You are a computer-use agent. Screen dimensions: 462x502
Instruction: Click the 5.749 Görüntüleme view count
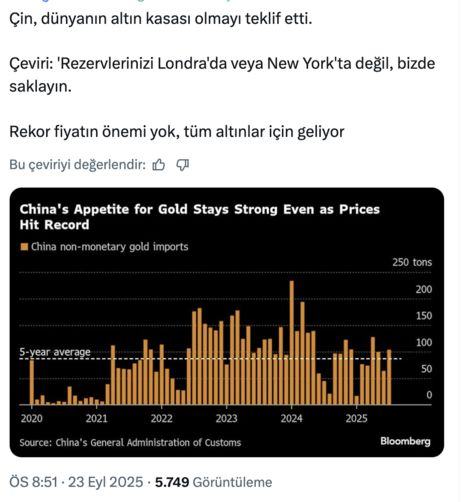click(x=214, y=482)
